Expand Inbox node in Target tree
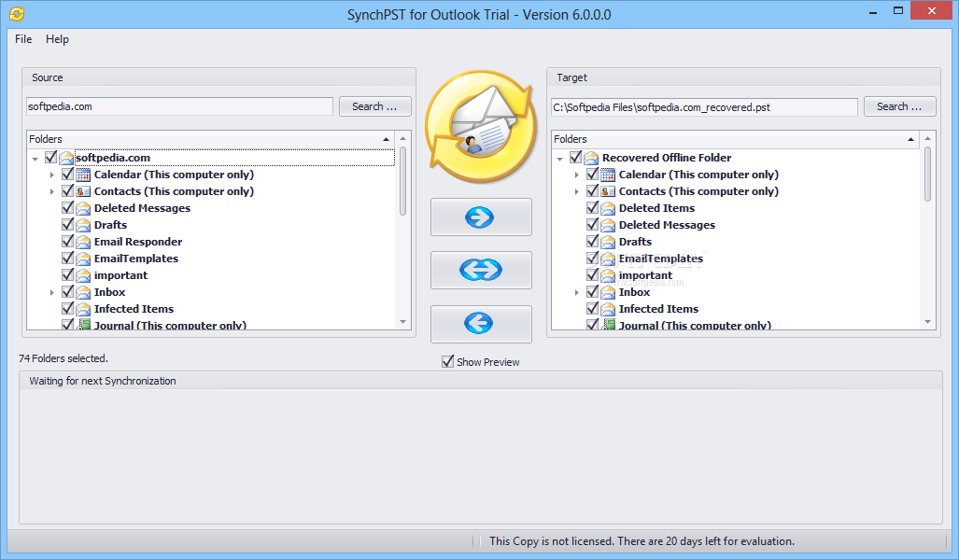 pos(577,293)
